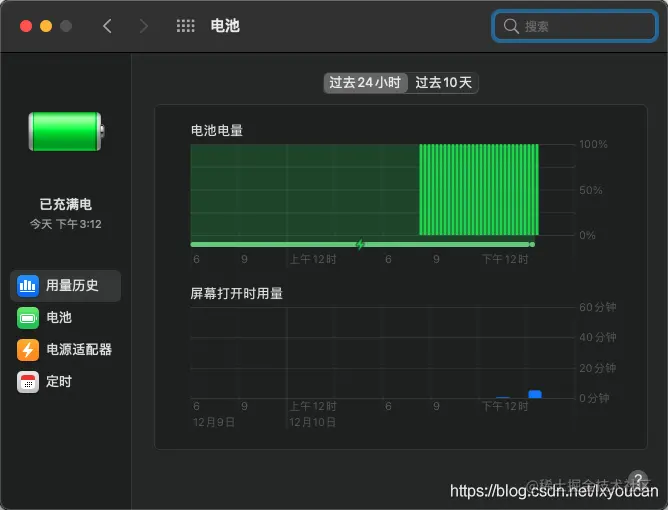Open the 电池 sidebar label
Viewport: 668px width, 510px height.
point(59,317)
